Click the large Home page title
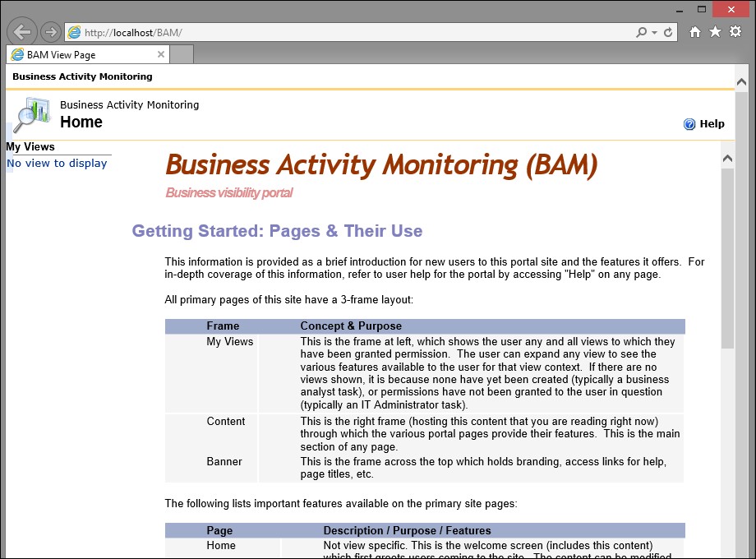Image resolution: width=756 pixels, height=559 pixels. click(81, 122)
